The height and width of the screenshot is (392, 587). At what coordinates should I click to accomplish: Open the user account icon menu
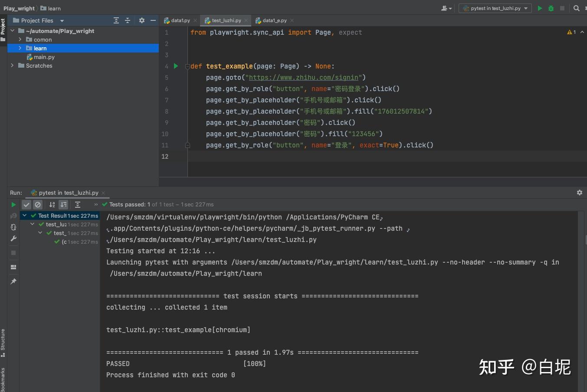(446, 8)
